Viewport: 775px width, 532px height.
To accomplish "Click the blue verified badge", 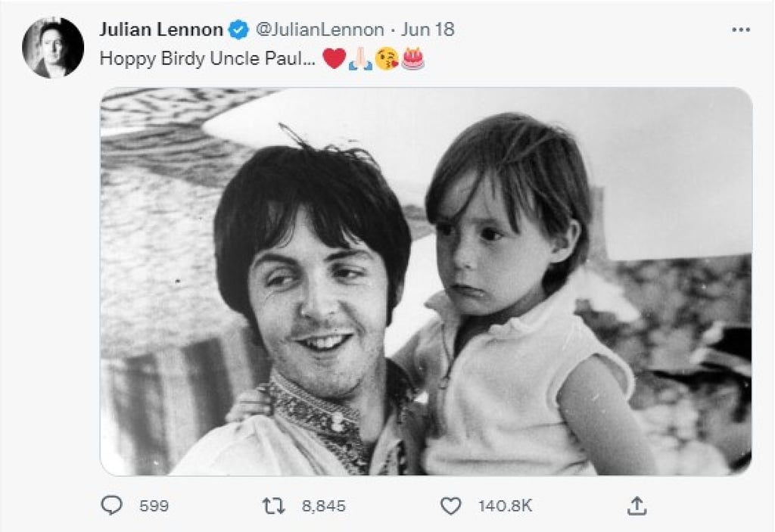I will pos(239,30).
